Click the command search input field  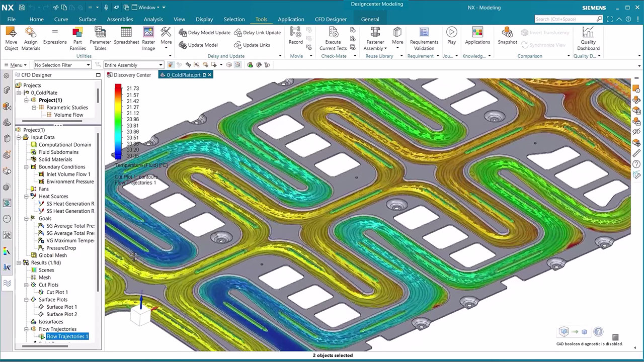(565, 19)
